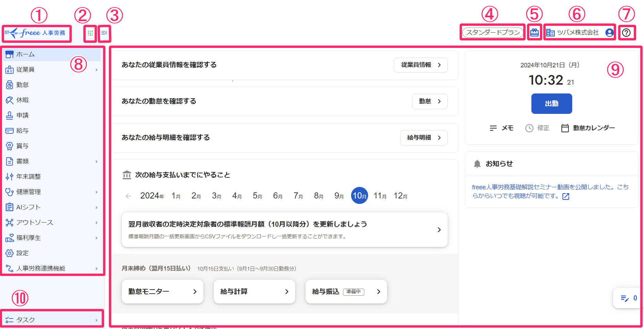Select the ホーム menu item
This screenshot has height=329, width=644.
coord(52,54)
